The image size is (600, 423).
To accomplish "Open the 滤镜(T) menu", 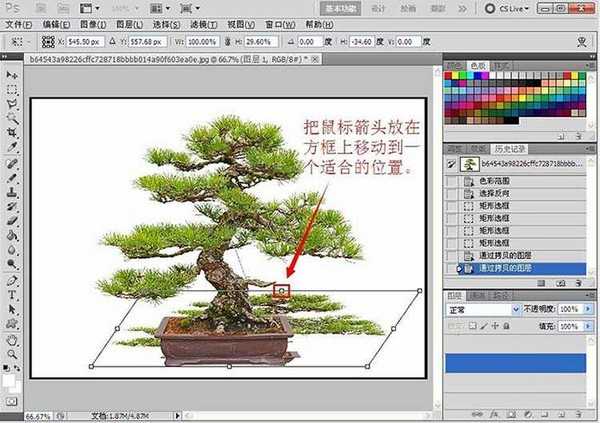I will click(x=204, y=24).
